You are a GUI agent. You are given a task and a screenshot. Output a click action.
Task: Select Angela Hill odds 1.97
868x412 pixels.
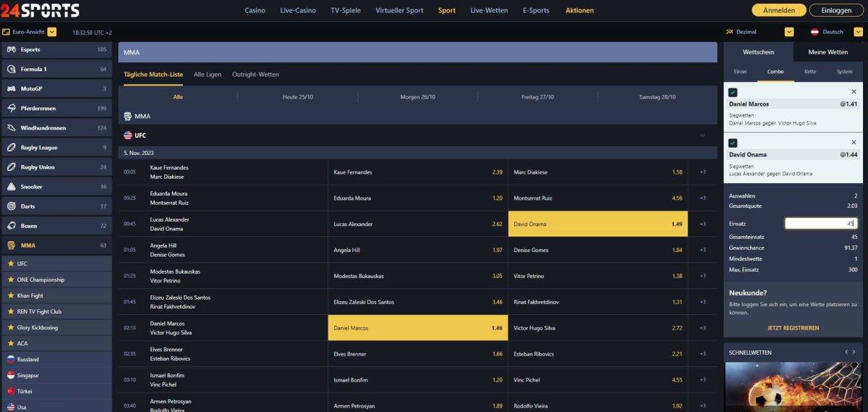[x=418, y=250]
